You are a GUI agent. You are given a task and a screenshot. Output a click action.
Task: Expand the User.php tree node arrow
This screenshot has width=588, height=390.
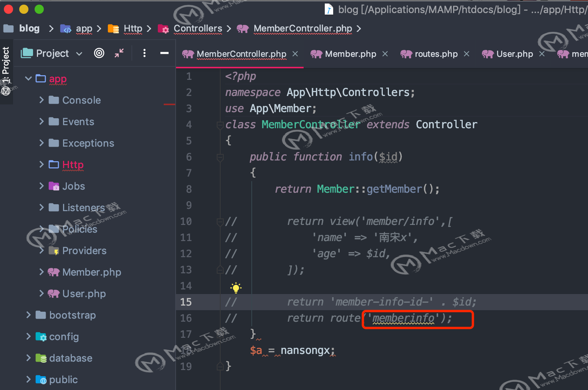point(42,294)
